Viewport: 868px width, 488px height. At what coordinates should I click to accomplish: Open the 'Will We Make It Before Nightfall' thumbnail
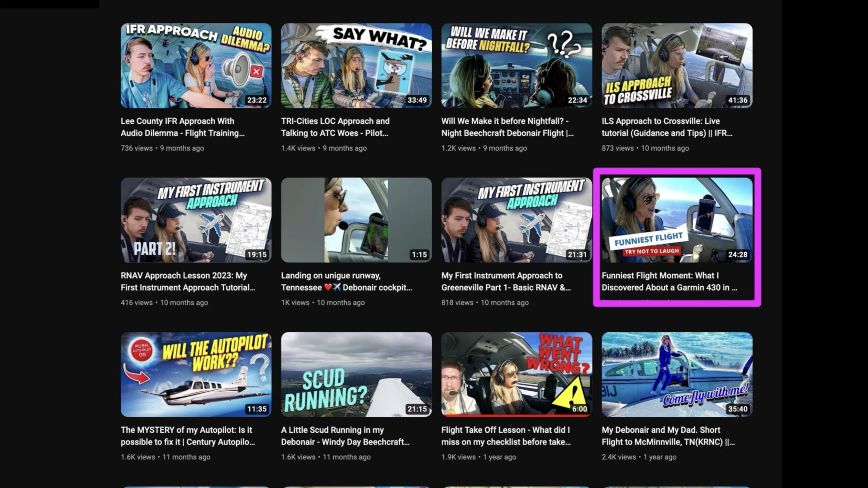tap(517, 66)
